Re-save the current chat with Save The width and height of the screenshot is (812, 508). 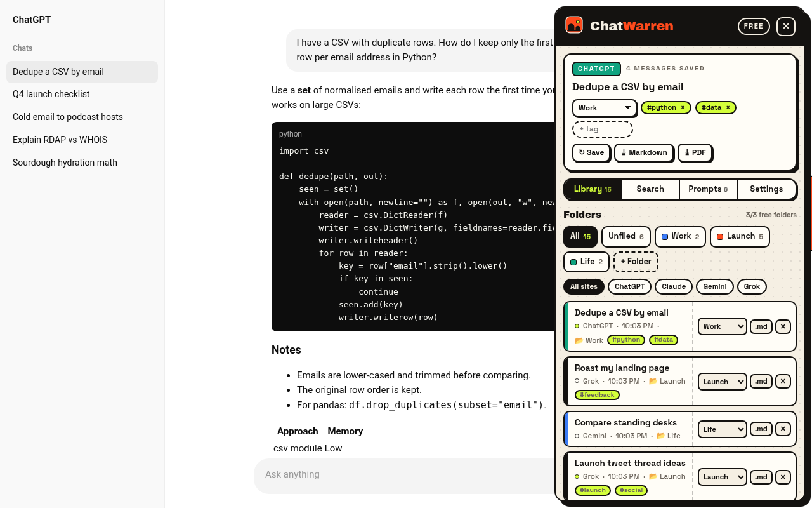[591, 152]
